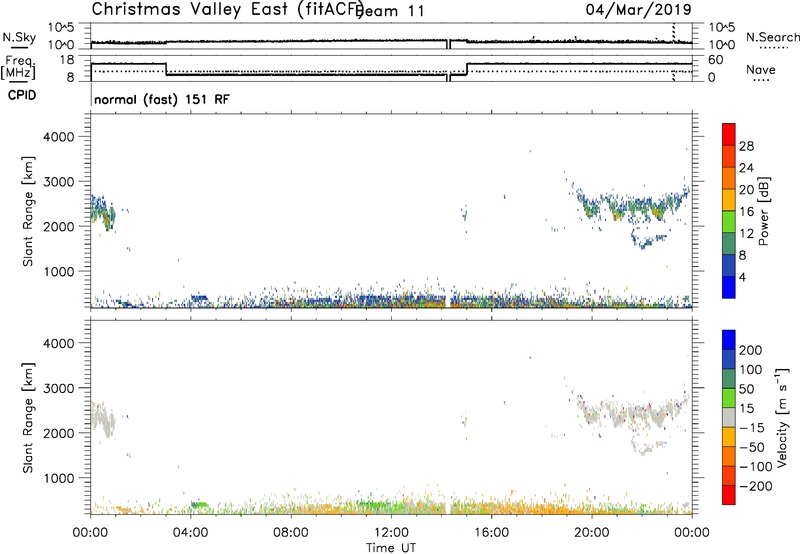This screenshot has height=554, width=800.
Task: Click the 'N.Search' legend label
Action: click(x=773, y=37)
